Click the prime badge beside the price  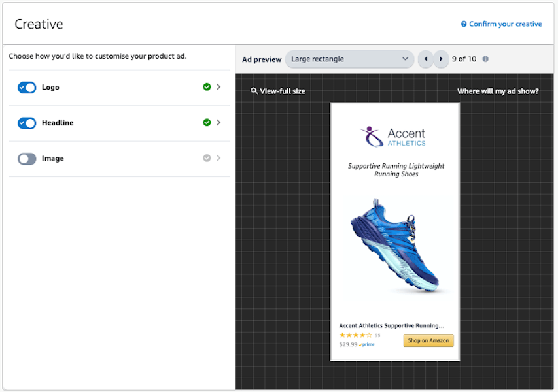tap(367, 344)
